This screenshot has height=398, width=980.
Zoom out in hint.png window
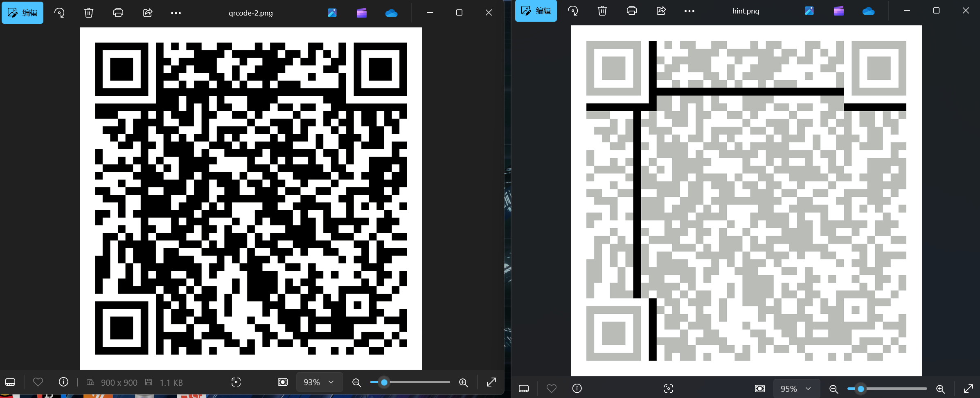[834, 389]
